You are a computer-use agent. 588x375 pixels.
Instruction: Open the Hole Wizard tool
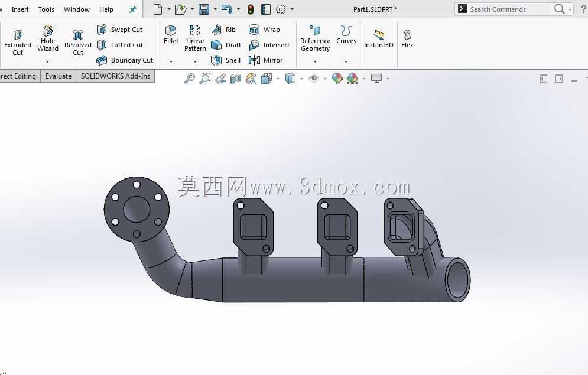48,39
